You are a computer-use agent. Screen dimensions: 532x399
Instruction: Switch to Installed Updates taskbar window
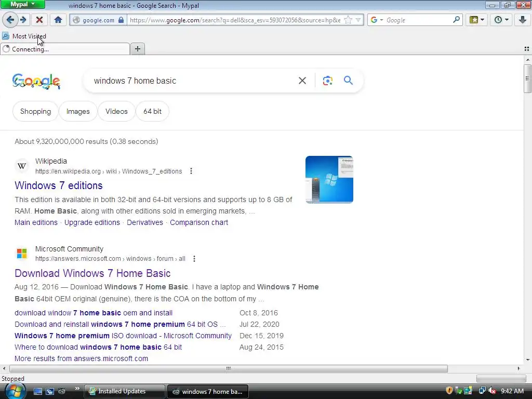click(124, 391)
